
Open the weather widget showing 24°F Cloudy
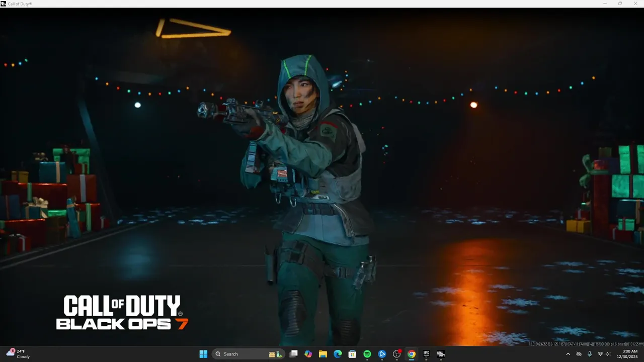point(18,354)
